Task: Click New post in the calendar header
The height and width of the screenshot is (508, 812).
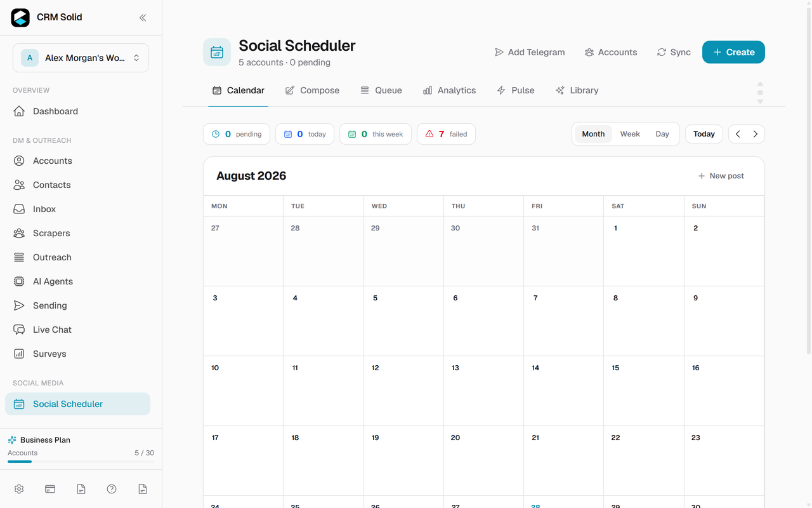Action: coord(721,176)
